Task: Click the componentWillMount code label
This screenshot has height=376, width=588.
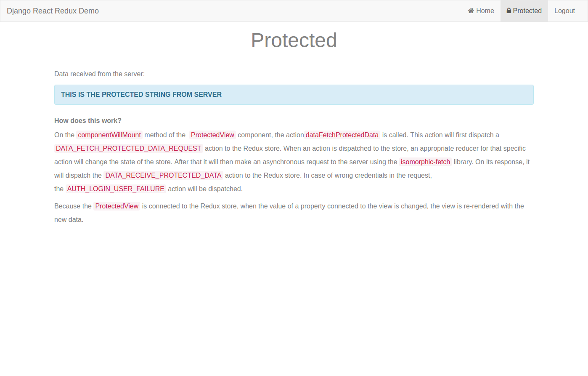Action: pos(109,135)
